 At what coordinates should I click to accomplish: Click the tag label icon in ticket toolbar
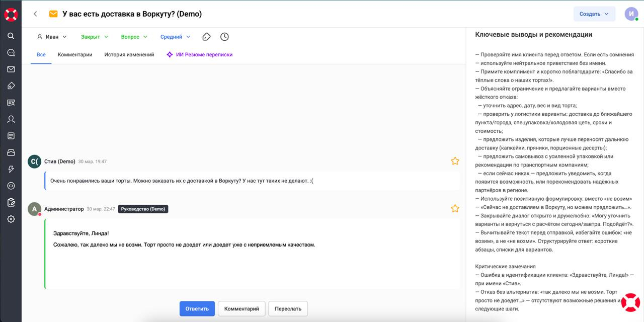(x=206, y=37)
